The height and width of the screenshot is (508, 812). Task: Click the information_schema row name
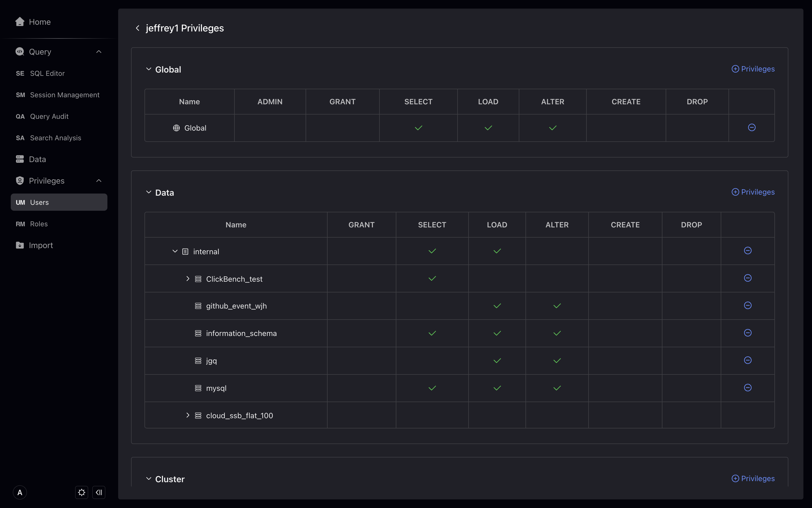[x=241, y=333]
